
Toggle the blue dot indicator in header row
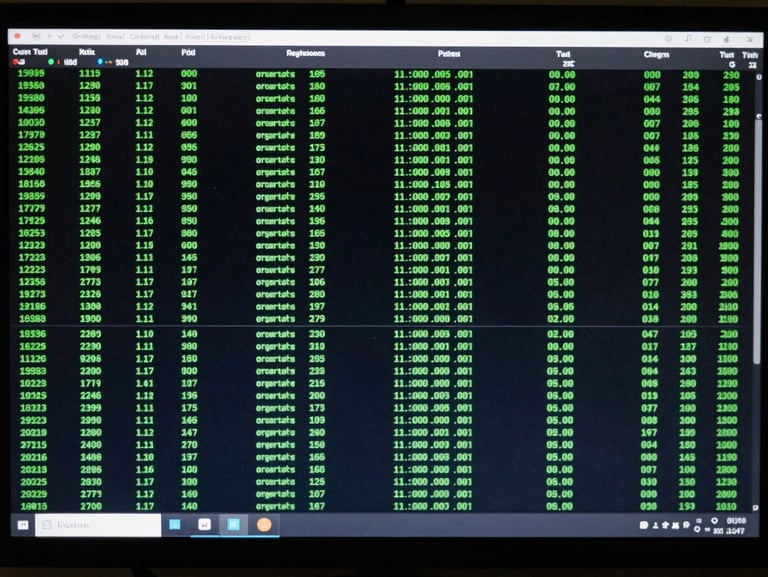point(100,62)
